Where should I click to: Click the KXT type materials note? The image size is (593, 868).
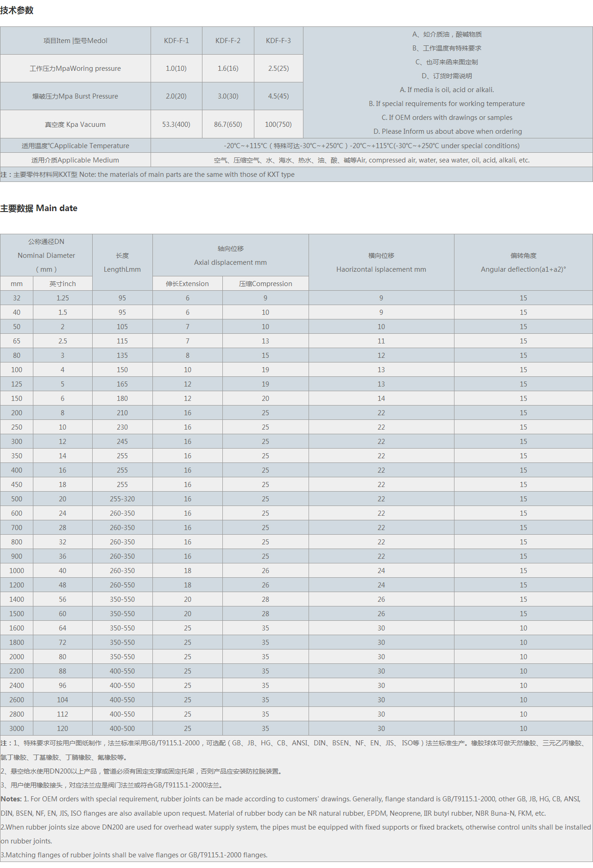147,175
